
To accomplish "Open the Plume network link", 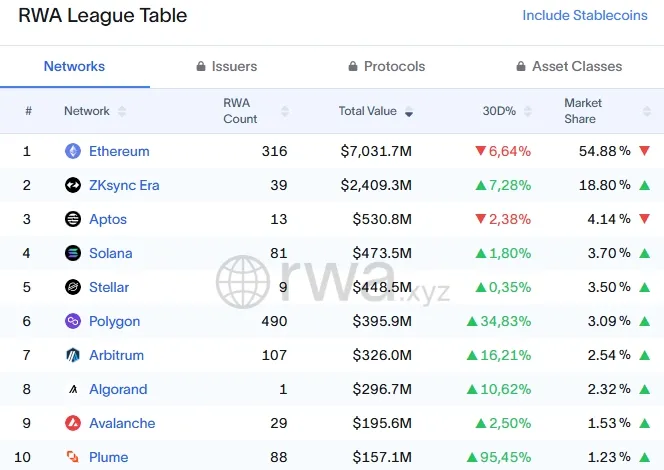I will coord(108,457).
